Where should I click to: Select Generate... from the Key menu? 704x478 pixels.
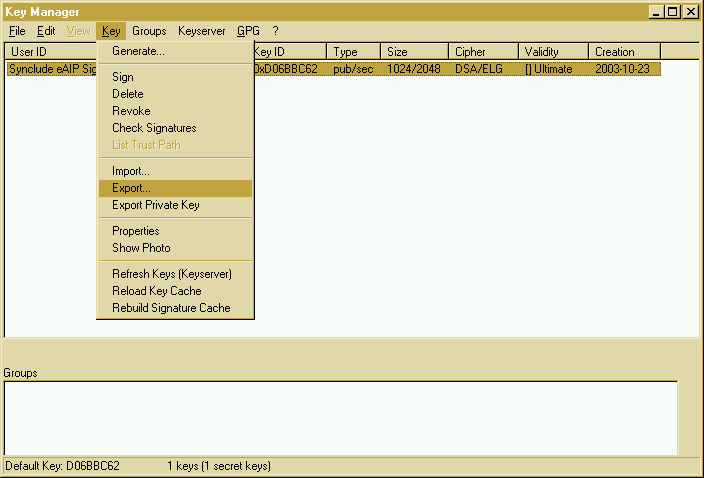click(x=138, y=51)
